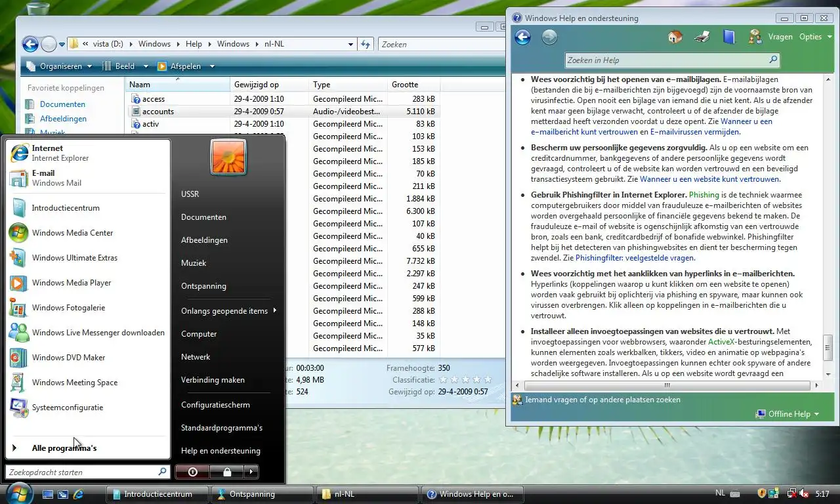
Task: Rate file with first star in details pane
Action: click(442, 380)
